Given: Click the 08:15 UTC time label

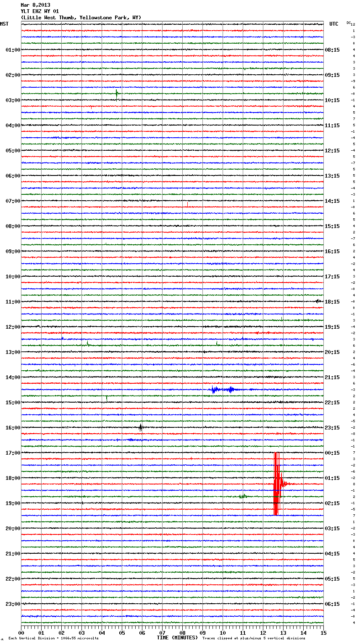Looking at the screenshot, I should [x=332, y=50].
